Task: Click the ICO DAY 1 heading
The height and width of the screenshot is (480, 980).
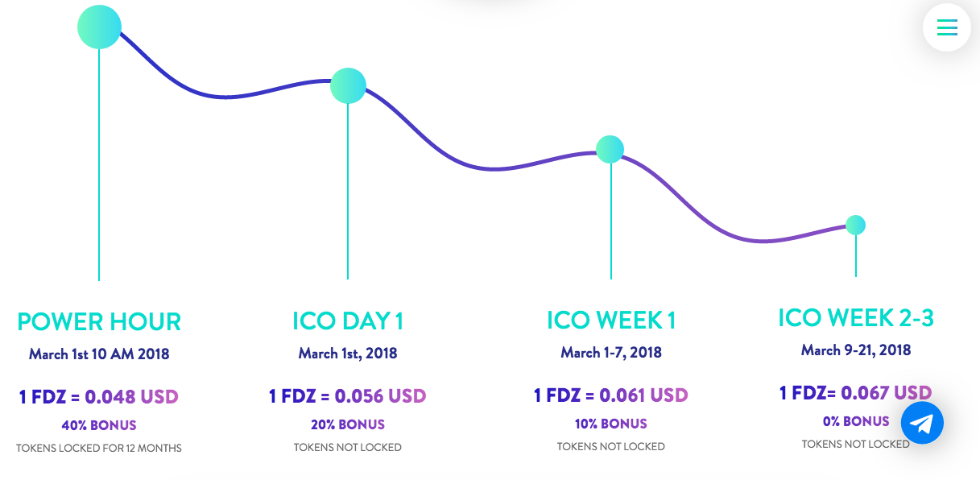Action: 348,321
